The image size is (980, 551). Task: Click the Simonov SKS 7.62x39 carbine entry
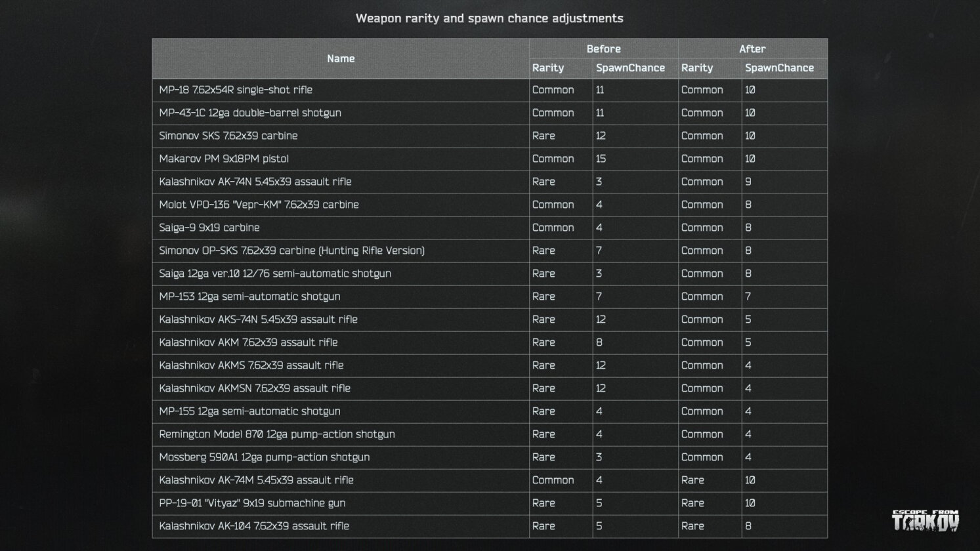pyautogui.click(x=228, y=136)
